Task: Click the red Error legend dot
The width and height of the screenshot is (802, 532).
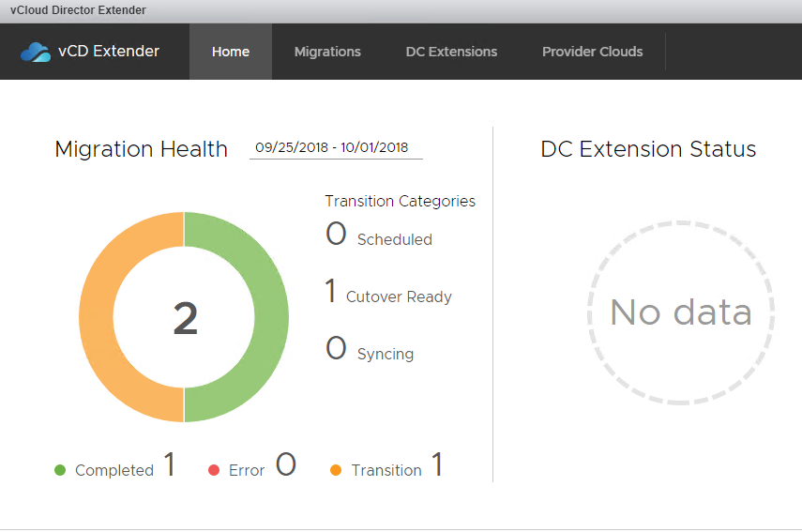Action: [214, 470]
